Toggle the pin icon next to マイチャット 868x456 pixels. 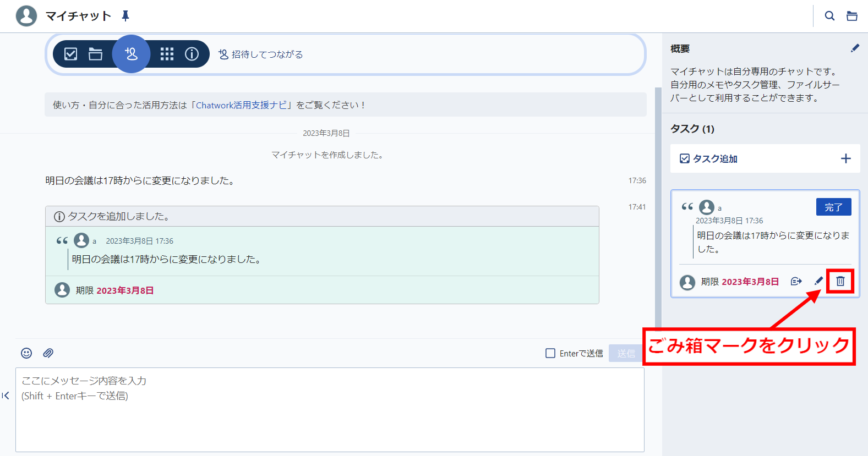125,16
